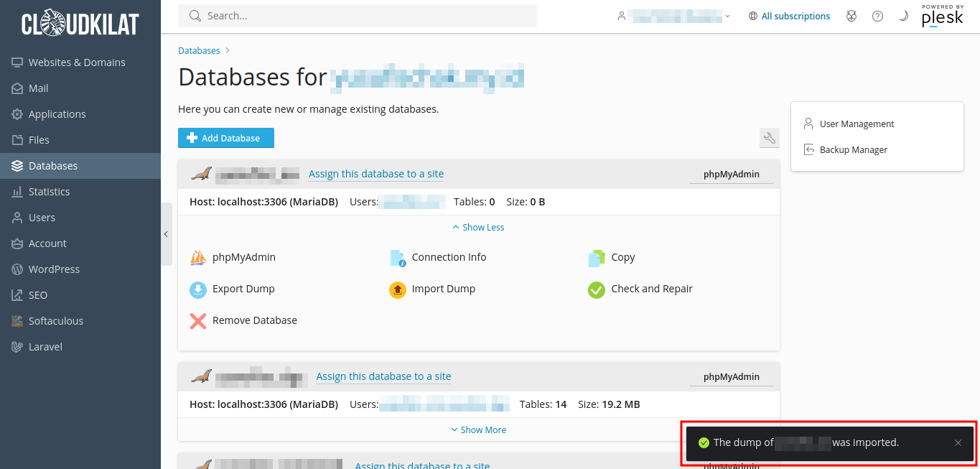Dismiss the dump imported notification
This screenshot has width=980, height=469.
(x=958, y=443)
